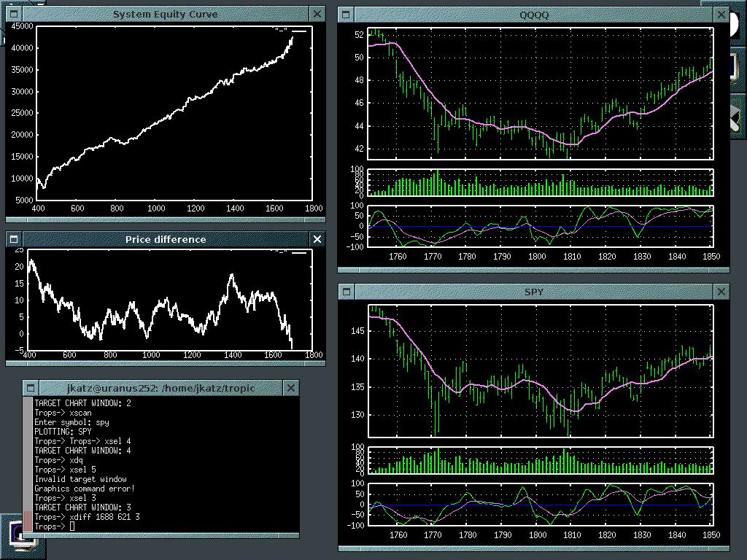Click the terminal cursor after the last Trops-> prompt

pos(72,526)
